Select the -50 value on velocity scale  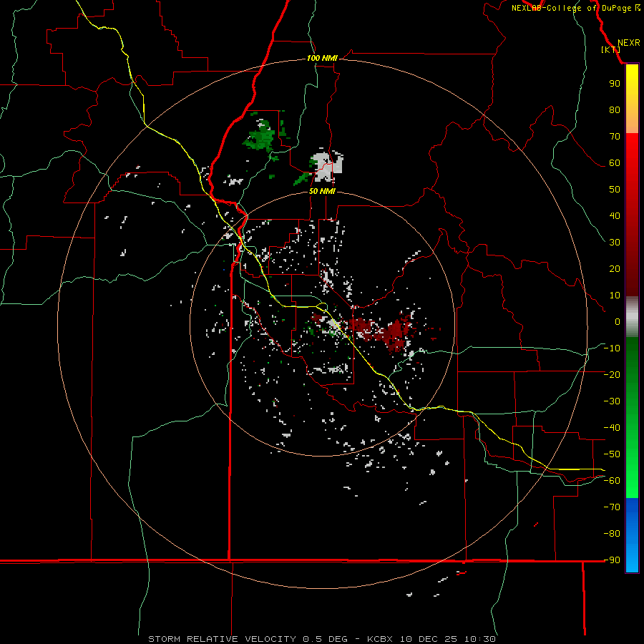pyautogui.click(x=612, y=454)
